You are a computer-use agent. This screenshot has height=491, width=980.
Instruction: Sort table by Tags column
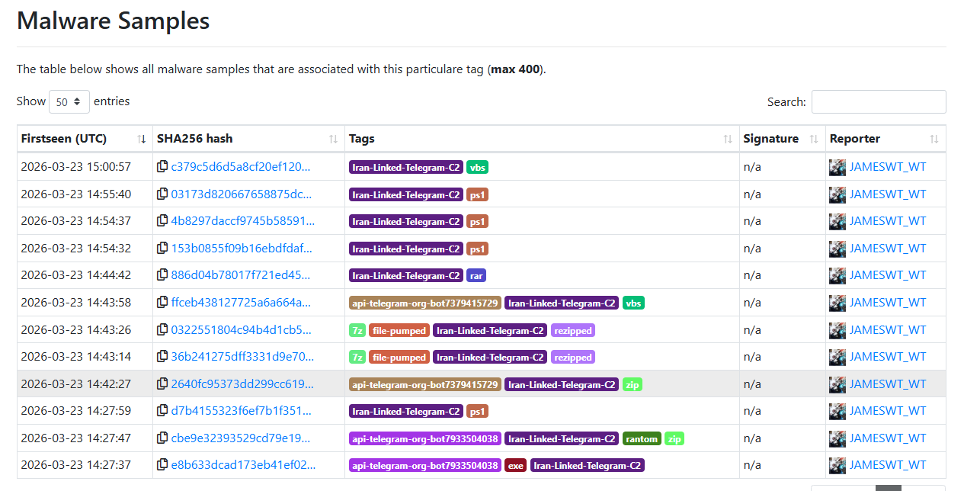click(x=542, y=139)
